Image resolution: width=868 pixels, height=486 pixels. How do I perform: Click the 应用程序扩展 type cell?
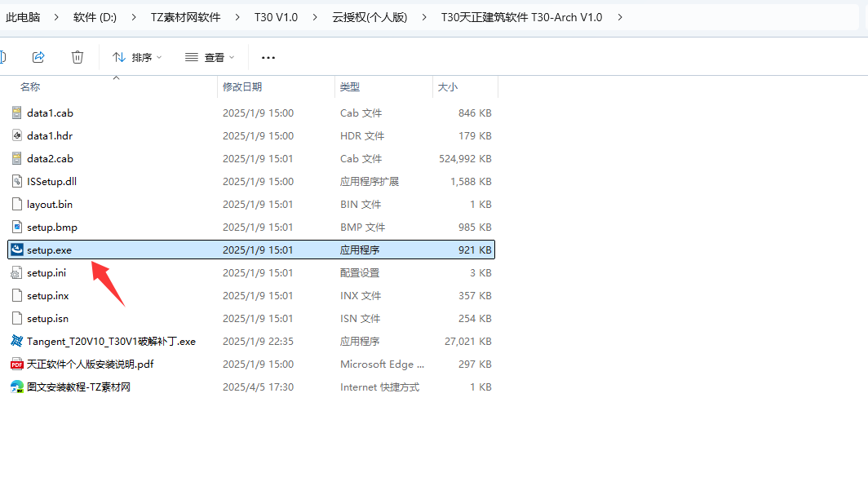[370, 182]
